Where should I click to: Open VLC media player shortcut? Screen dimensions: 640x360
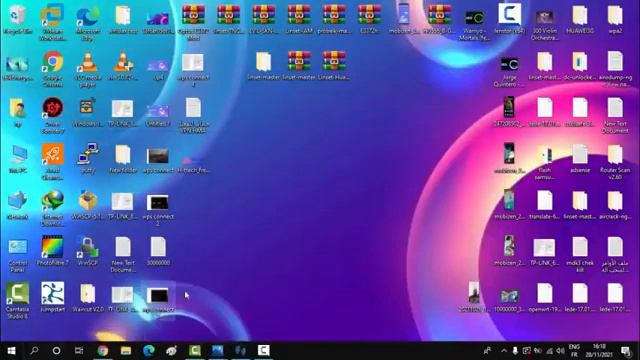pos(88,69)
